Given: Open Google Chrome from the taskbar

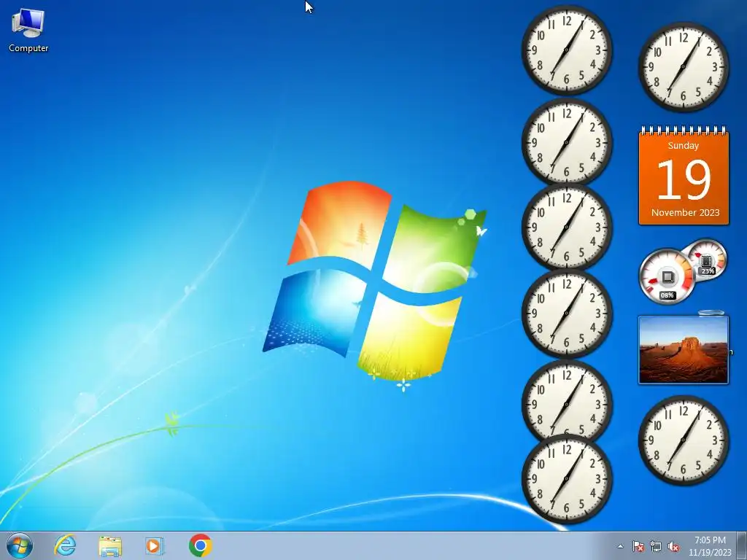Looking at the screenshot, I should click(200, 545).
